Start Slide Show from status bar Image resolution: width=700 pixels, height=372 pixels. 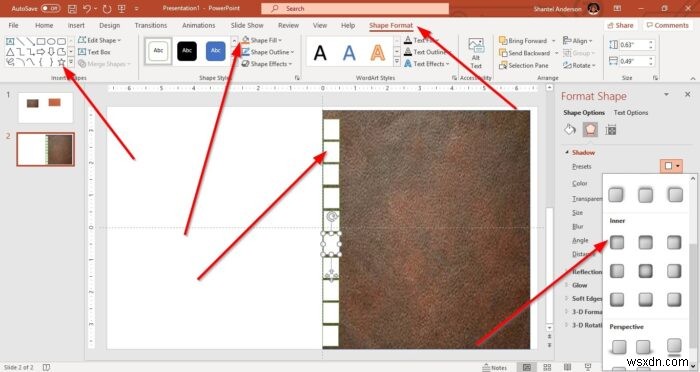click(588, 367)
